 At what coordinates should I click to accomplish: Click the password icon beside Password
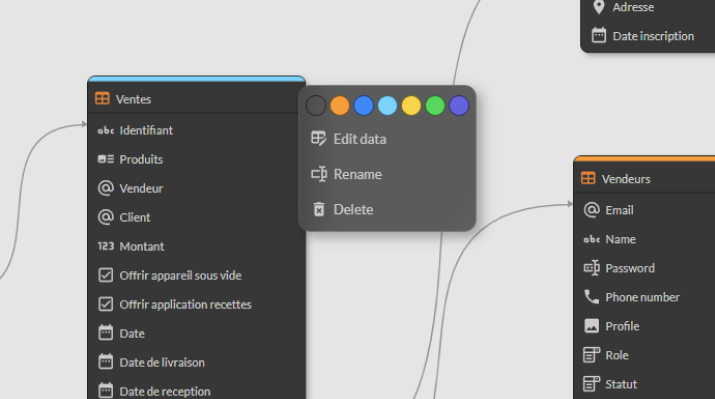[592, 268]
